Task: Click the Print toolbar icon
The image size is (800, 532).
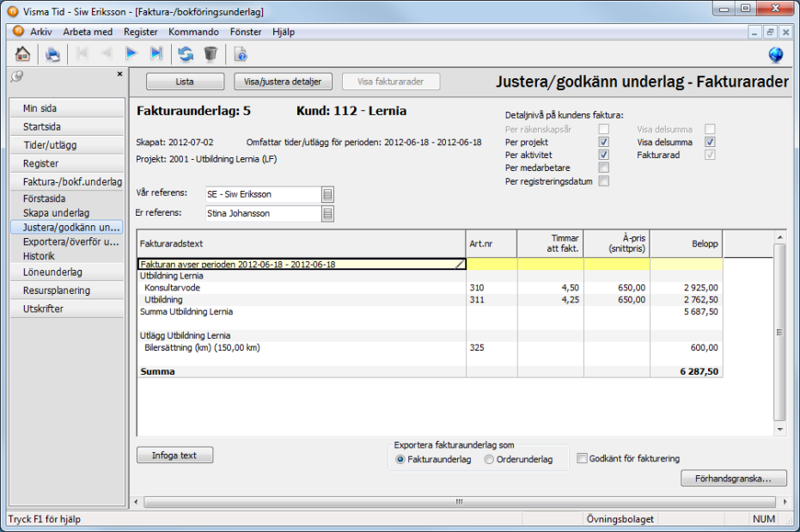Action: coord(52,53)
